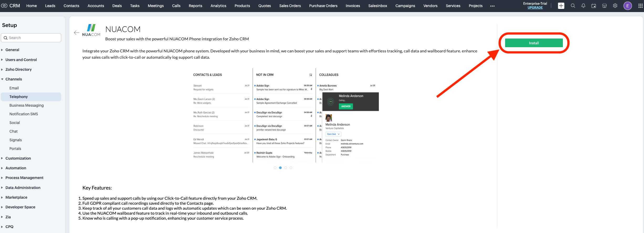
Task: Select the fourth carousel dot
Action: click(291, 168)
